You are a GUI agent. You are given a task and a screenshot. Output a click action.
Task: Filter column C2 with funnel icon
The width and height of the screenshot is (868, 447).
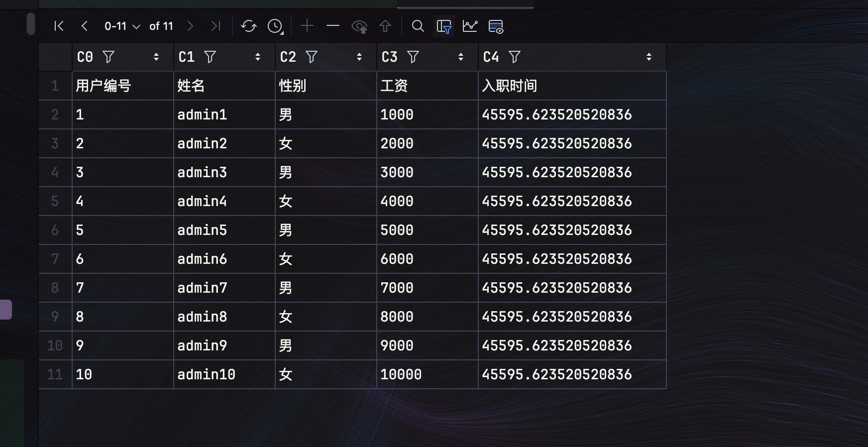tap(312, 57)
